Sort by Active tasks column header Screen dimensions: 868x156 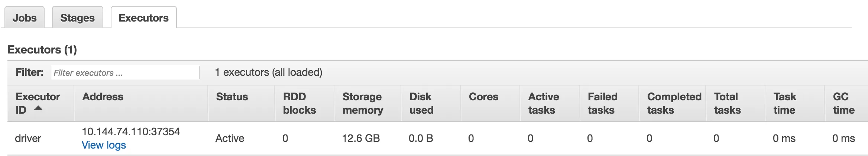[543, 103]
